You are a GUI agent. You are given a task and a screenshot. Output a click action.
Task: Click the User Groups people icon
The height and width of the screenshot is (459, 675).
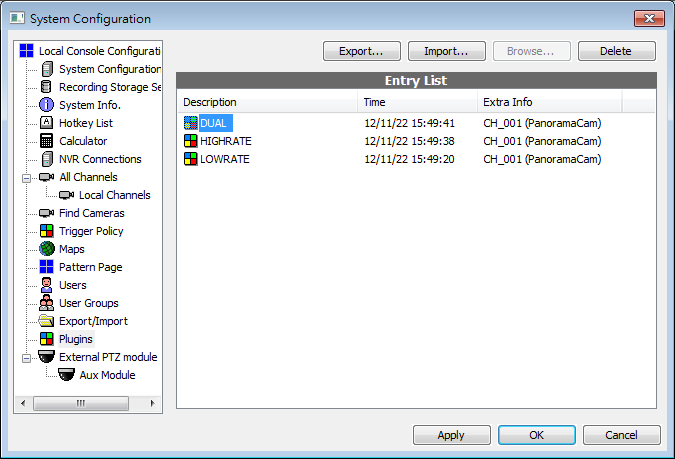pyautogui.click(x=46, y=303)
